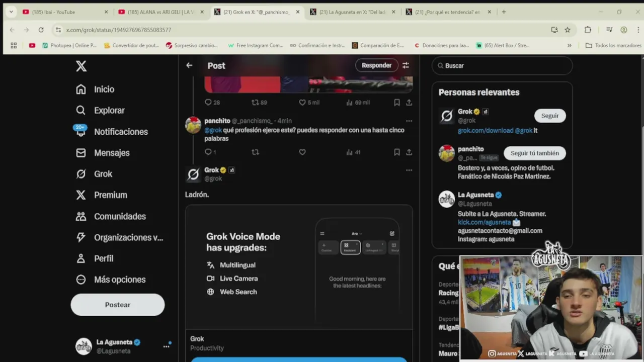Open La Agusneta in Personas relevantes

pos(475,195)
